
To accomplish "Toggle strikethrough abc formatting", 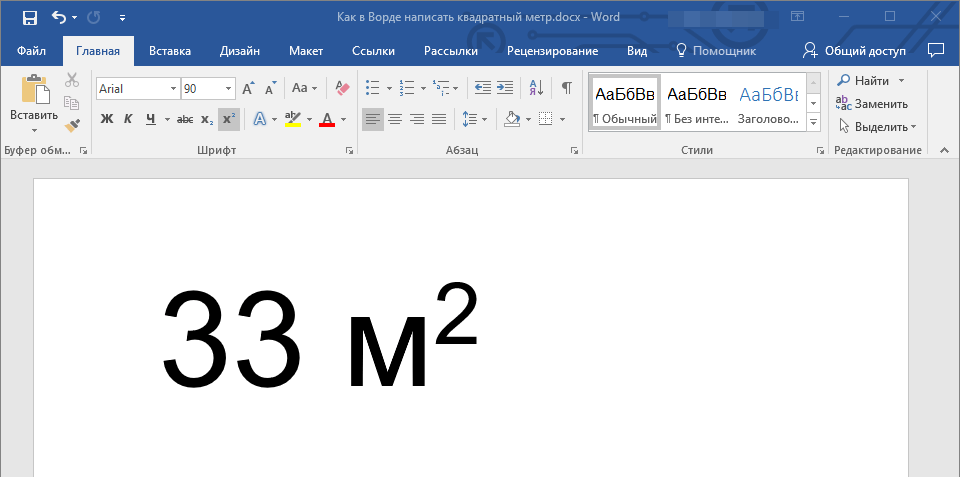I will [x=185, y=120].
